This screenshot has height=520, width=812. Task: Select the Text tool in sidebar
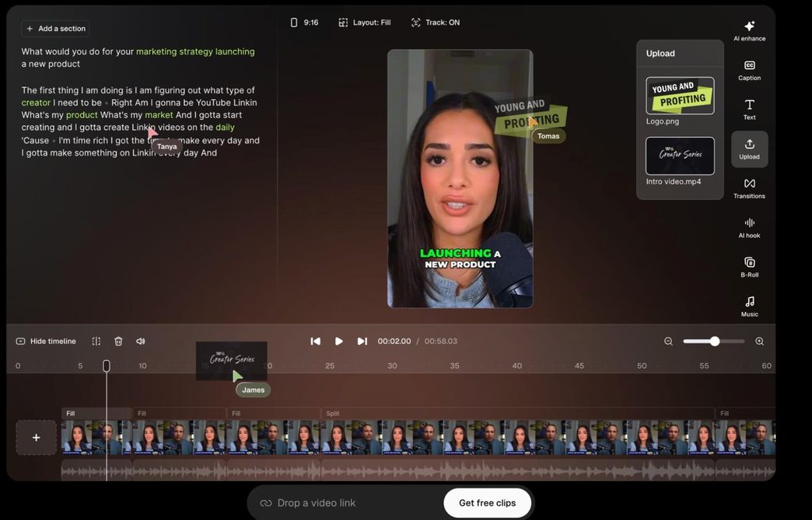749,110
